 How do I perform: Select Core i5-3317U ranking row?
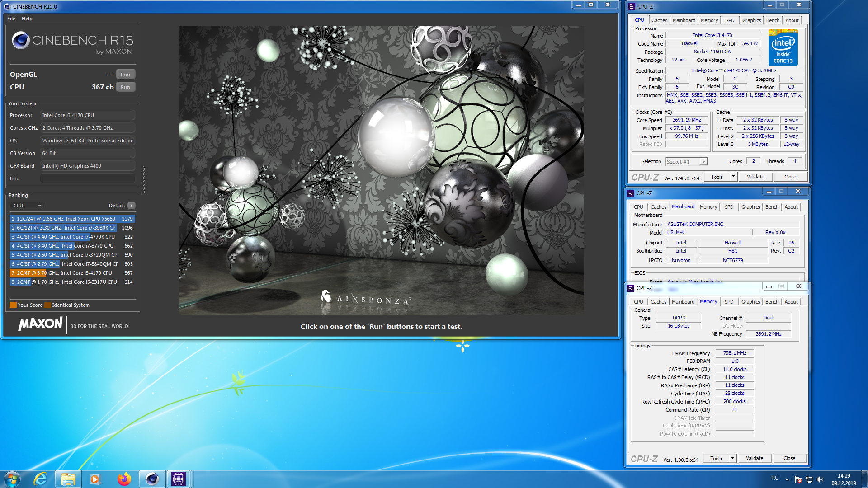[x=72, y=282]
